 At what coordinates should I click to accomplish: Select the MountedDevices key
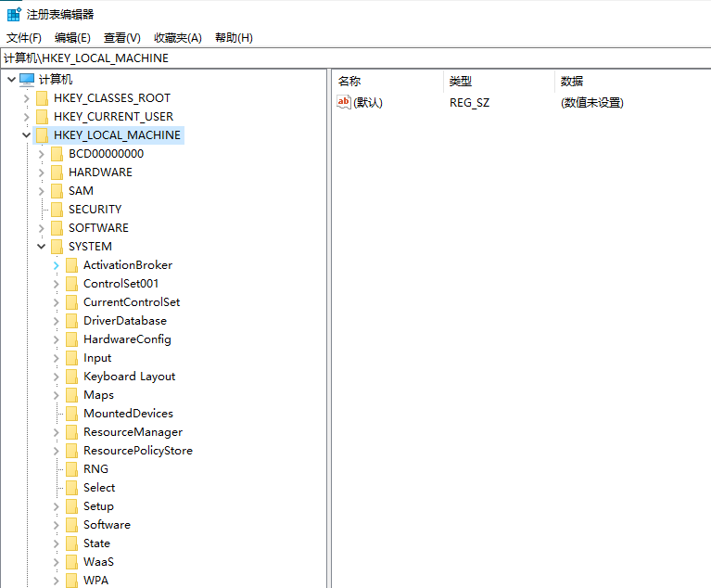[x=128, y=414]
